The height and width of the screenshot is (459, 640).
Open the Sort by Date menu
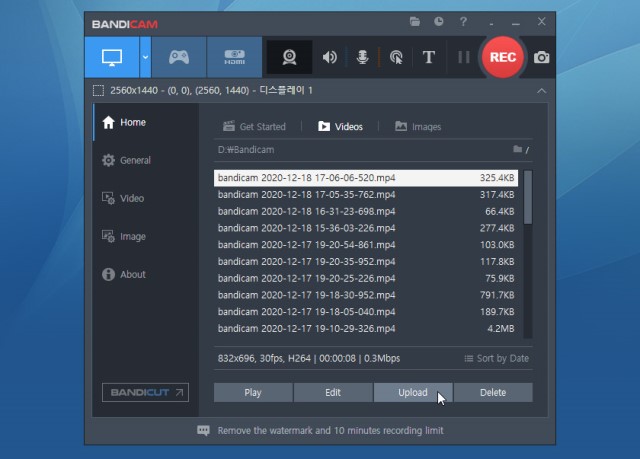pyautogui.click(x=496, y=358)
